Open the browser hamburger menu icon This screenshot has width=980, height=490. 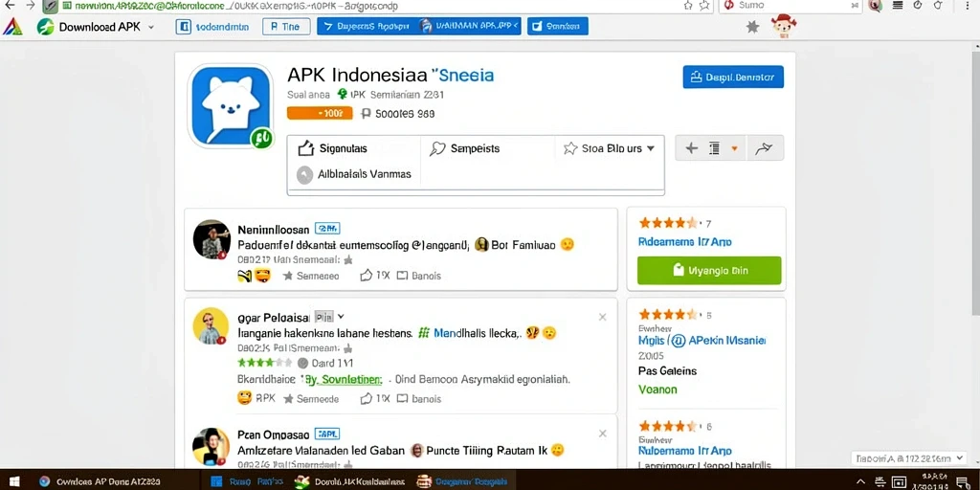pyautogui.click(x=898, y=6)
